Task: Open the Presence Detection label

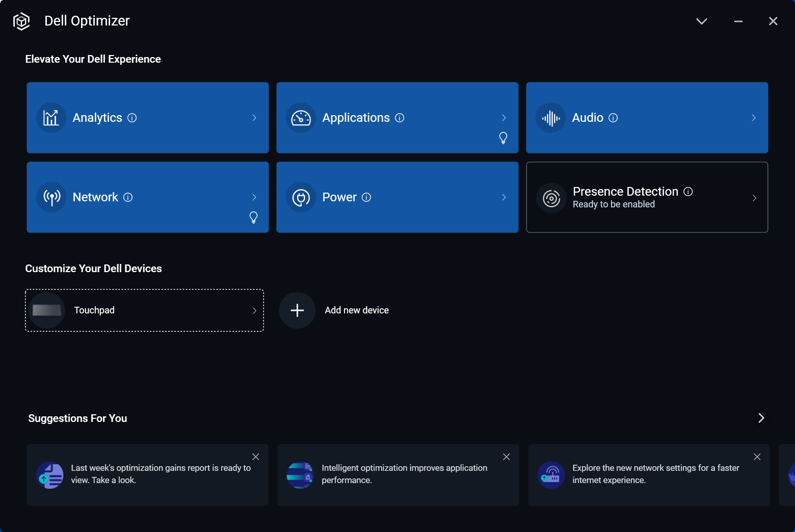Action: click(626, 192)
